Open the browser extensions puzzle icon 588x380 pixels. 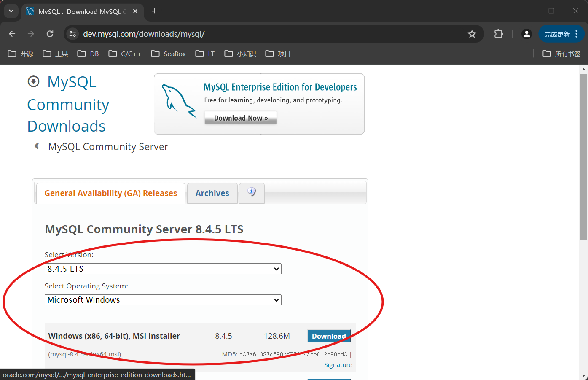click(x=499, y=34)
